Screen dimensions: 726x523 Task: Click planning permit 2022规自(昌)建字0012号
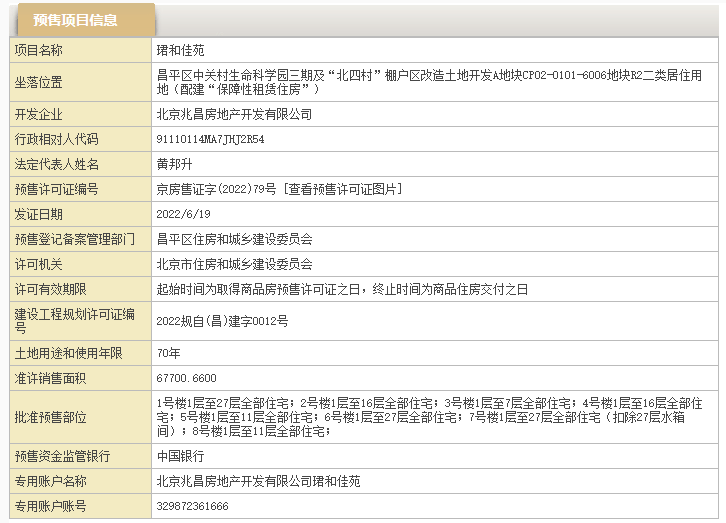click(222, 321)
